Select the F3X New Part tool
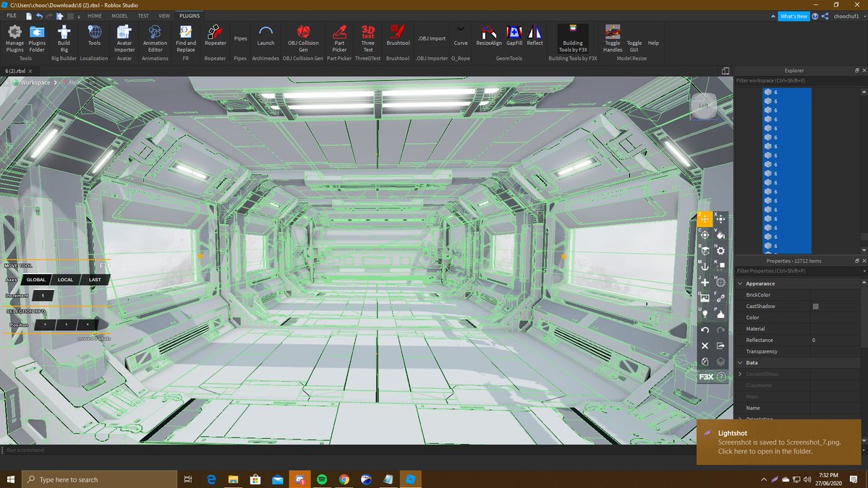Image resolution: width=868 pixels, height=488 pixels. point(705,282)
